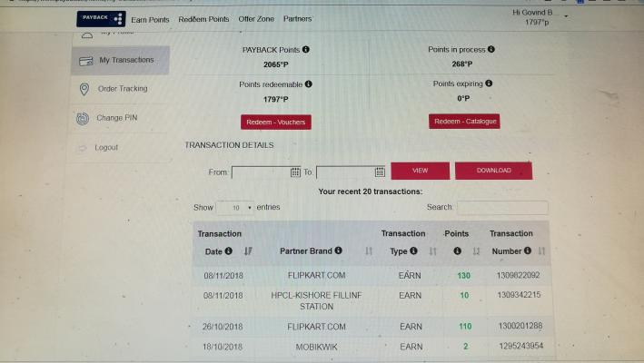The width and height of the screenshot is (644, 363).
Task: Click transaction number 1300201288
Action: pyautogui.click(x=520, y=326)
